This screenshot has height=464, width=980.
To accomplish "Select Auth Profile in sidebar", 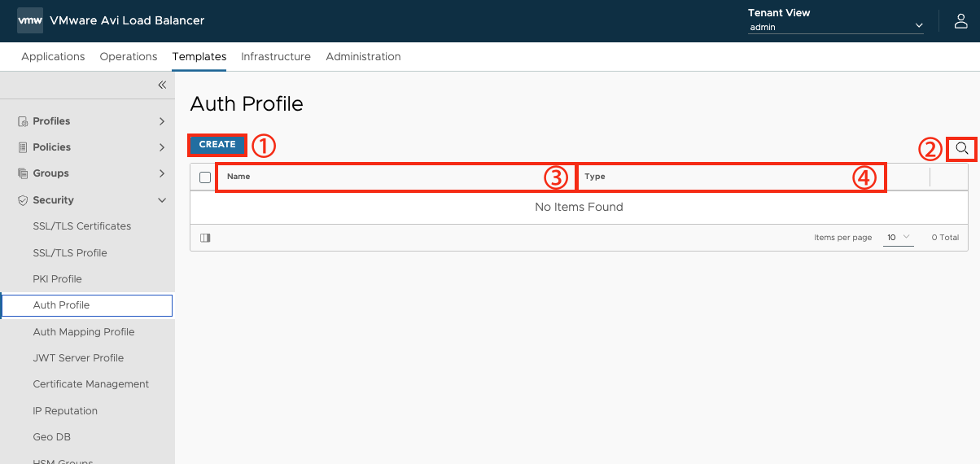I will pos(87,305).
